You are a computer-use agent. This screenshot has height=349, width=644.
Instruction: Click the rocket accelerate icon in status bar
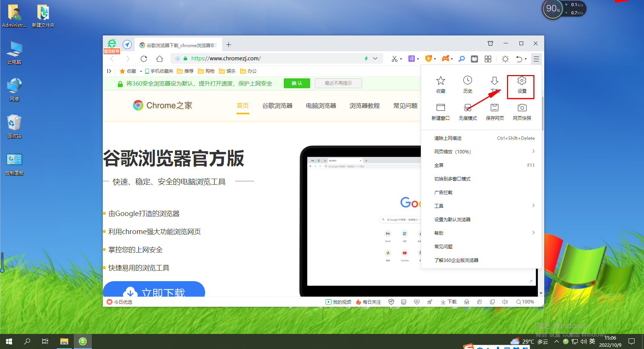[429, 302]
